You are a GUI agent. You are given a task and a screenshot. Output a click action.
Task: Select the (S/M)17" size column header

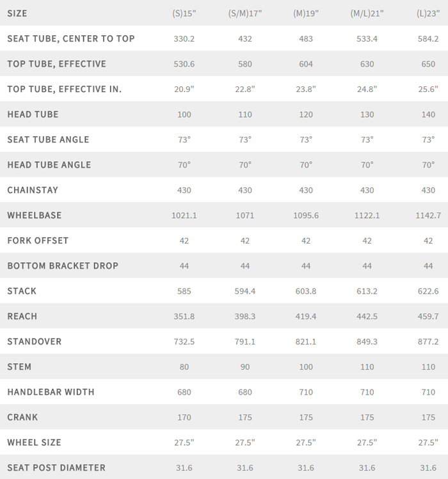click(x=245, y=13)
